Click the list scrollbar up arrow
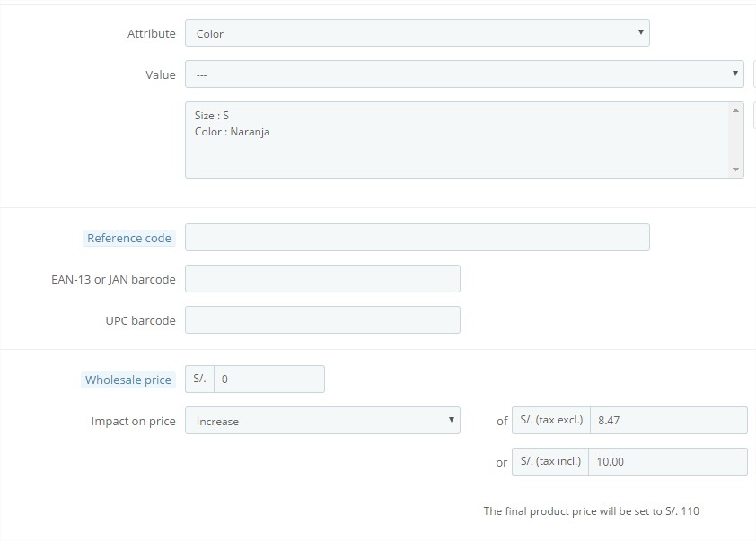Viewport: 756px width, 541px height. 735,110
